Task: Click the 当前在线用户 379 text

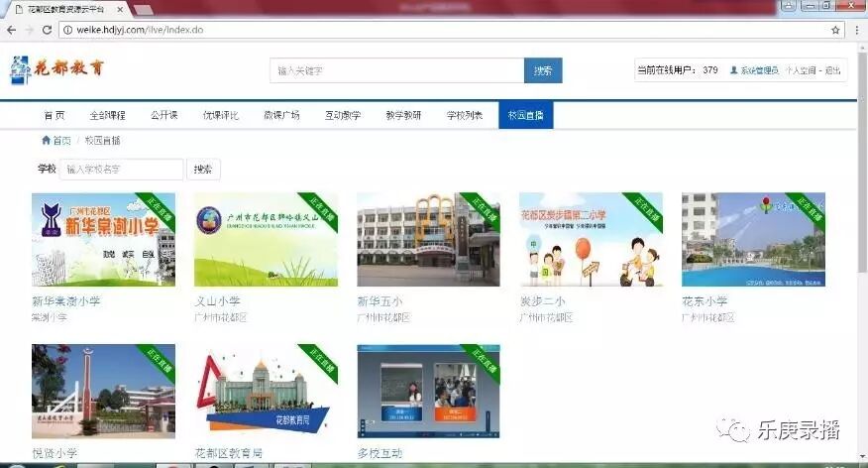Action: pos(678,70)
